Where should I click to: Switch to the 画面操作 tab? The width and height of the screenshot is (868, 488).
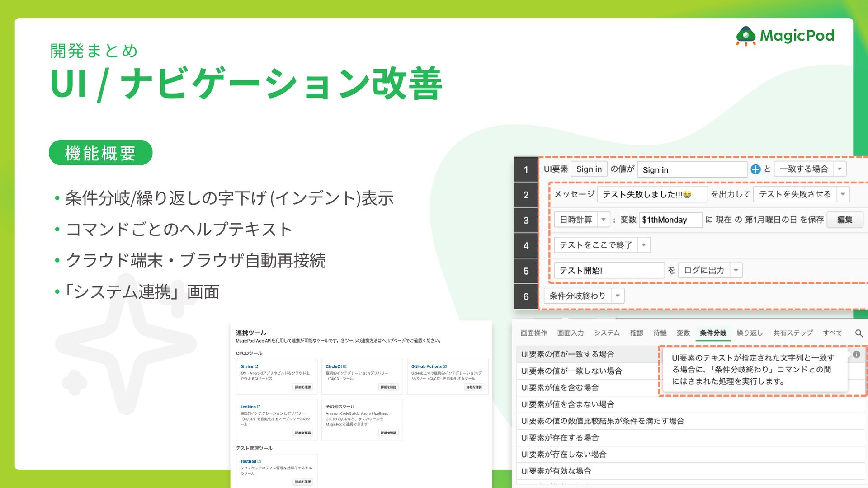coord(534,333)
